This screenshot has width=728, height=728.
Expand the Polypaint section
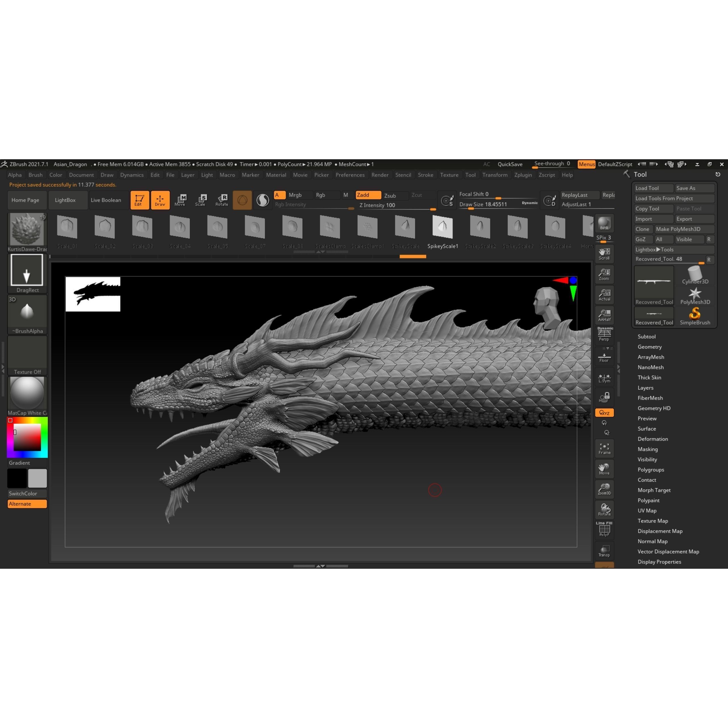click(x=648, y=500)
